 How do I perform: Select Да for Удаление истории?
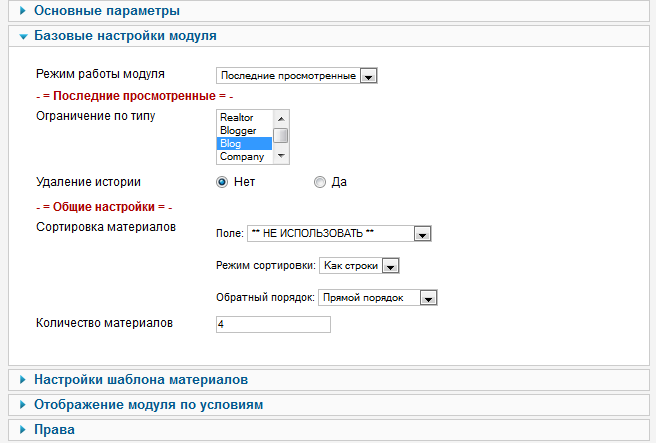pos(320,182)
